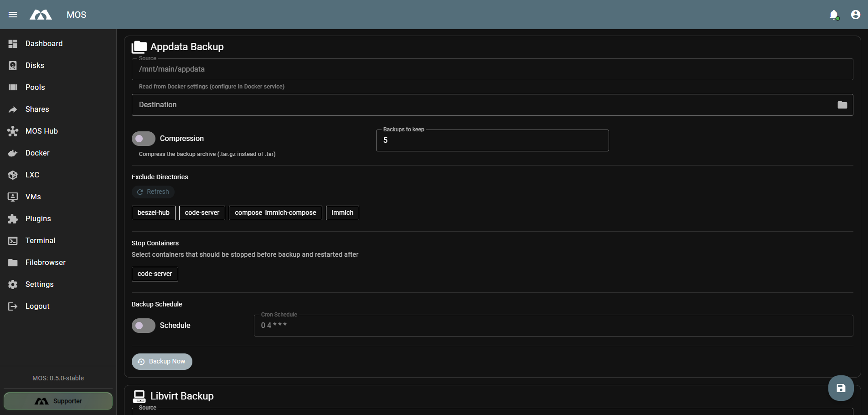Image resolution: width=868 pixels, height=415 pixels.
Task: Click the Logout arrow icon
Action: click(13, 306)
